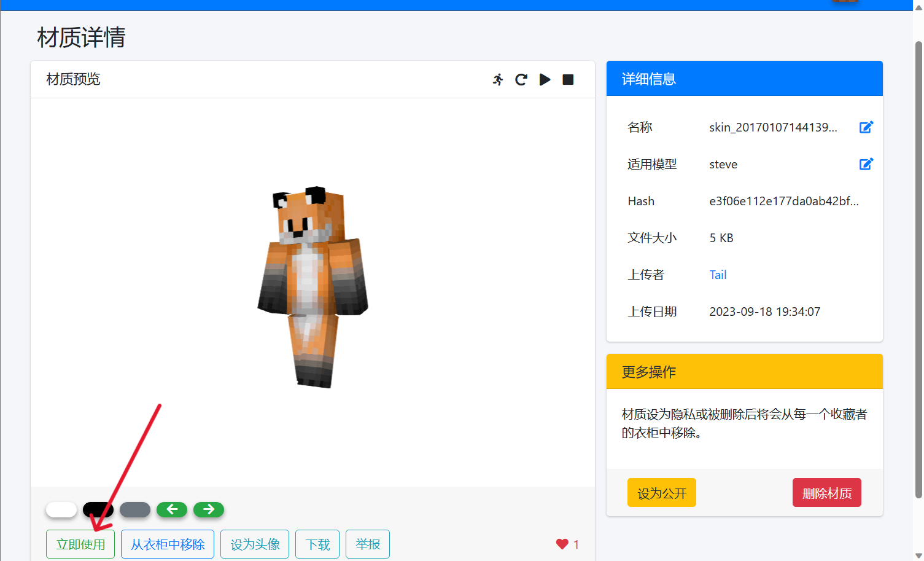The width and height of the screenshot is (924, 561).
Task: Click the red 删除材质 button
Action: 826,493
